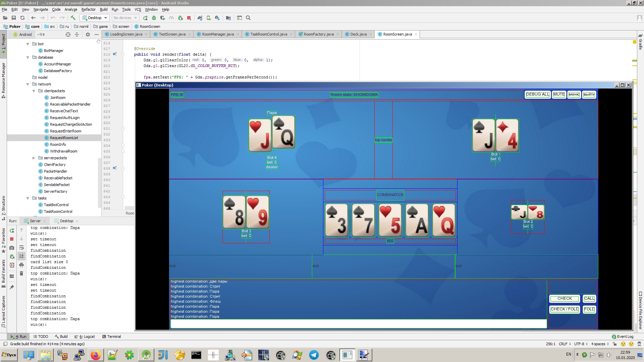Open file with the toolbar Open icon

click(x=5, y=18)
